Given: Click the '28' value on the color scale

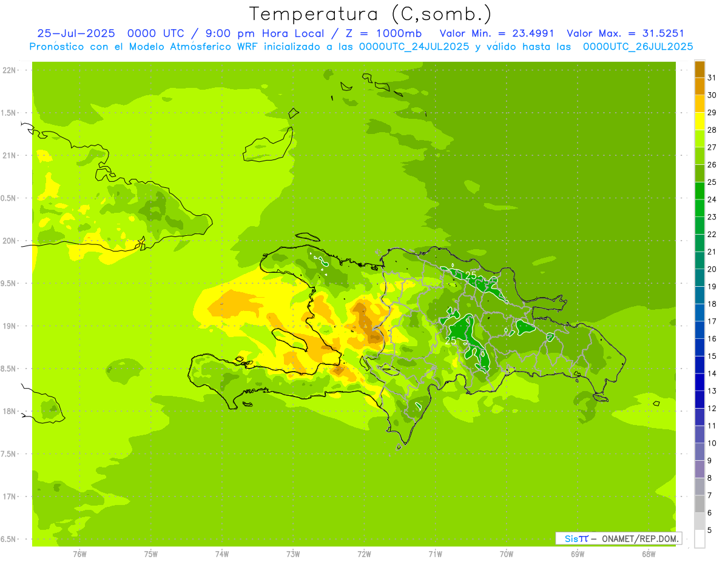Looking at the screenshot, I should pyautogui.click(x=712, y=130).
